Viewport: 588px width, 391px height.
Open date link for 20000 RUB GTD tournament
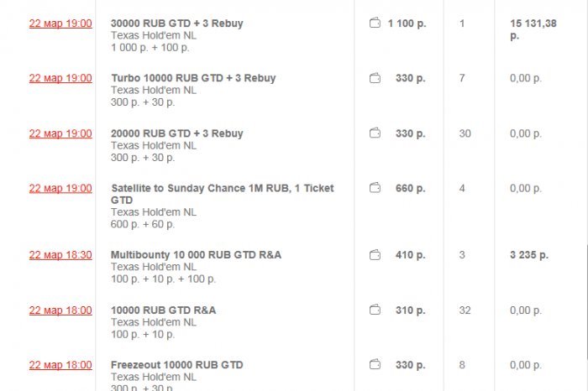click(60, 133)
